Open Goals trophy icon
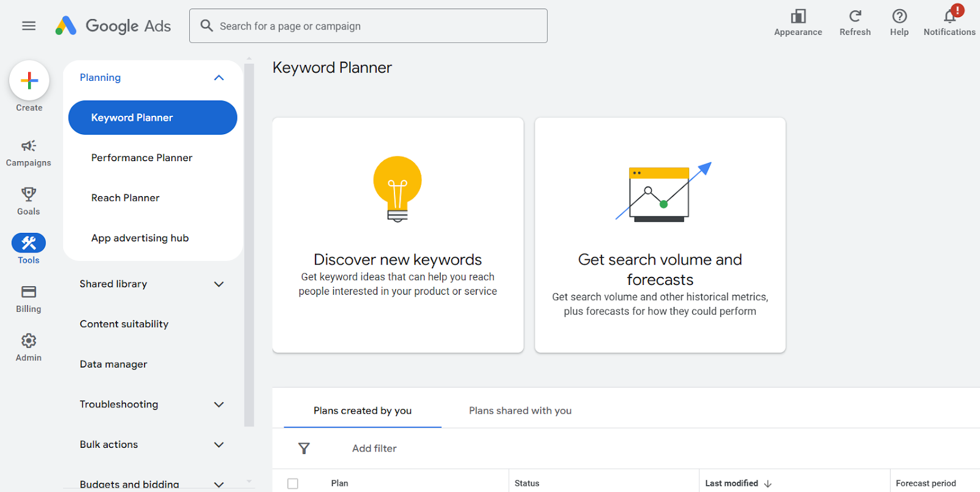The height and width of the screenshot is (492, 980). [x=29, y=194]
